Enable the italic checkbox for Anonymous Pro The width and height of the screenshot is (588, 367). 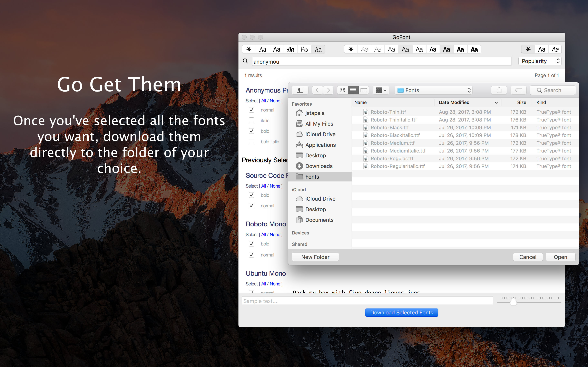pos(252,120)
